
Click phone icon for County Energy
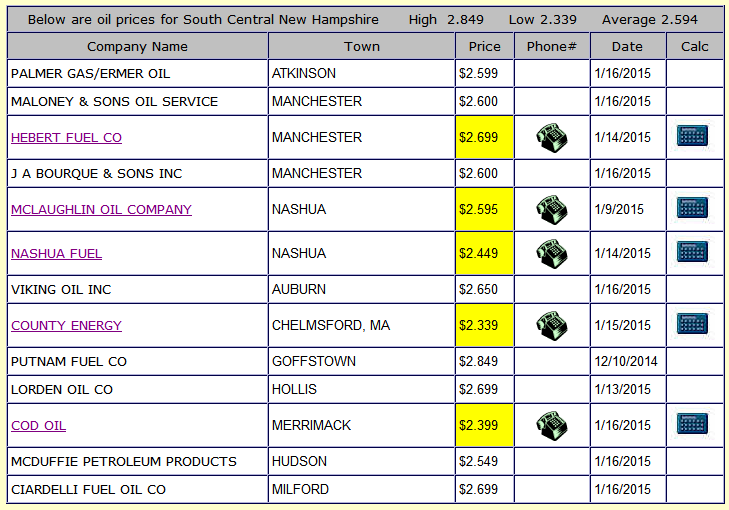point(552,325)
